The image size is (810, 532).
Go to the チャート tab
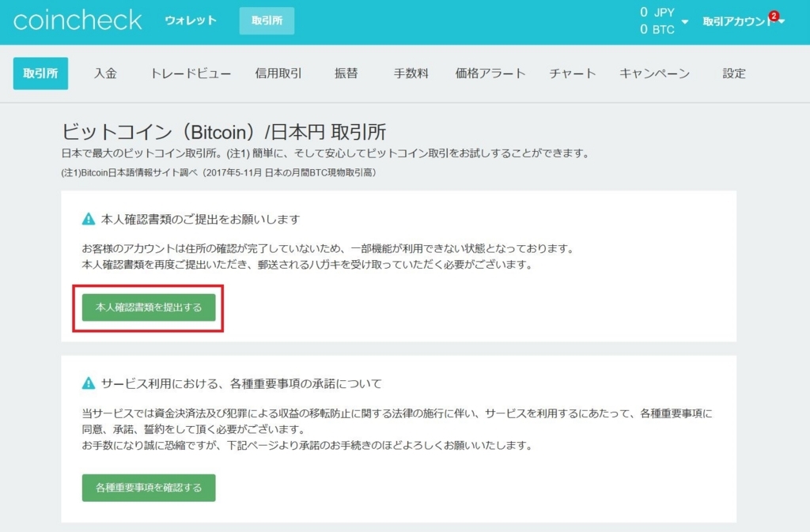(573, 74)
